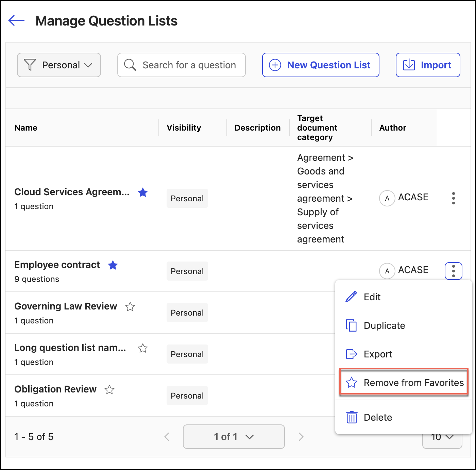The image size is (476, 470).
Task: Click the New Question List button
Action: (320, 65)
